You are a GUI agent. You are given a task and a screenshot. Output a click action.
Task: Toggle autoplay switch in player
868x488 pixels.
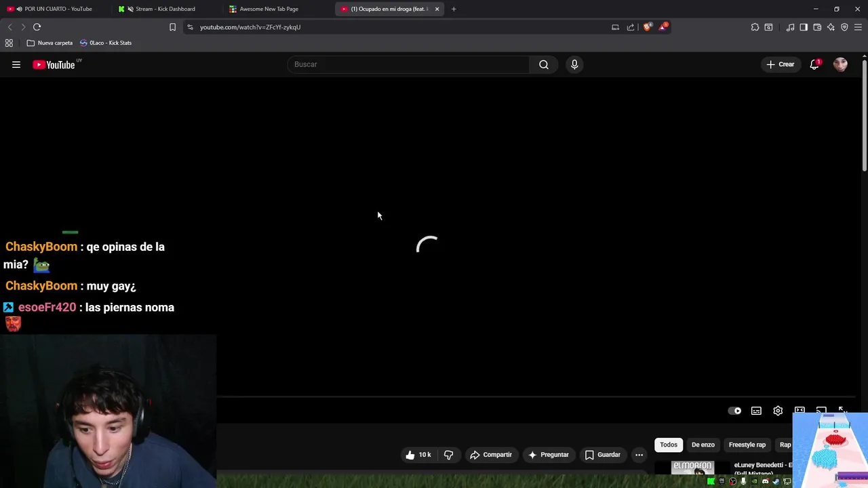pos(734,411)
